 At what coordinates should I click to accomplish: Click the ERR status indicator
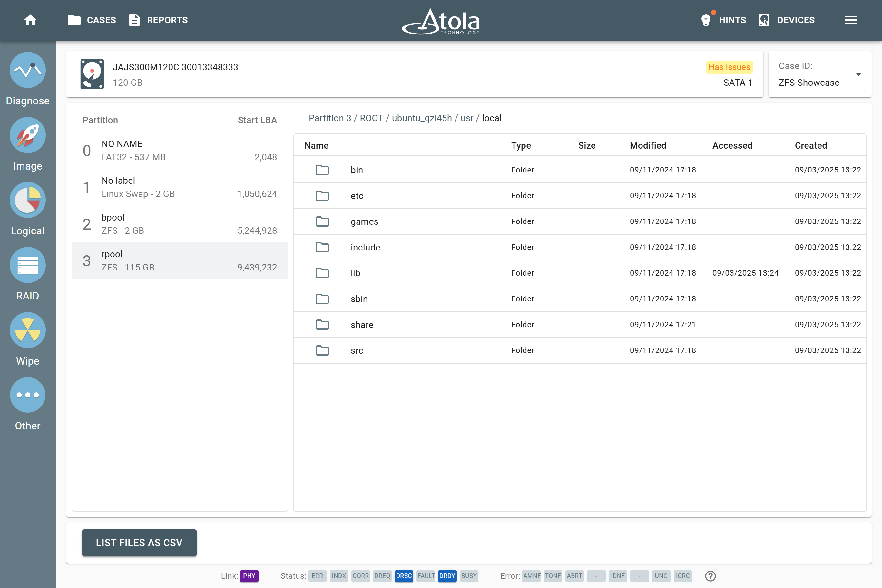coord(317,576)
